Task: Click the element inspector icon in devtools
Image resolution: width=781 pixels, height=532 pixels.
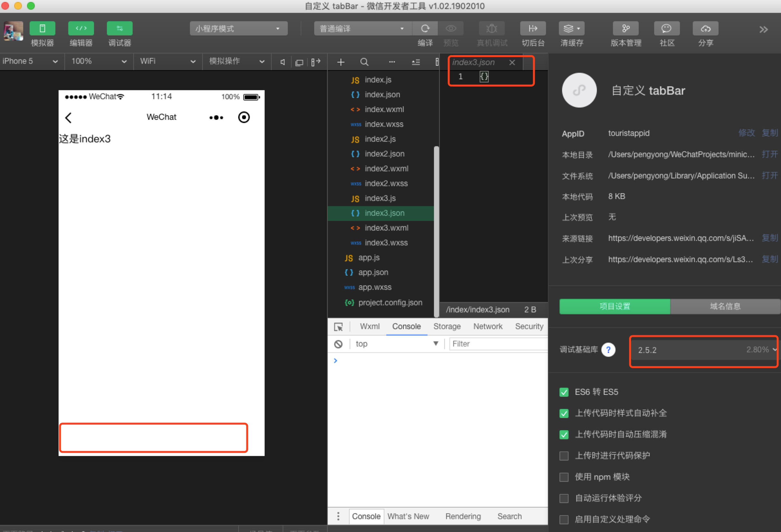Action: [x=338, y=327]
